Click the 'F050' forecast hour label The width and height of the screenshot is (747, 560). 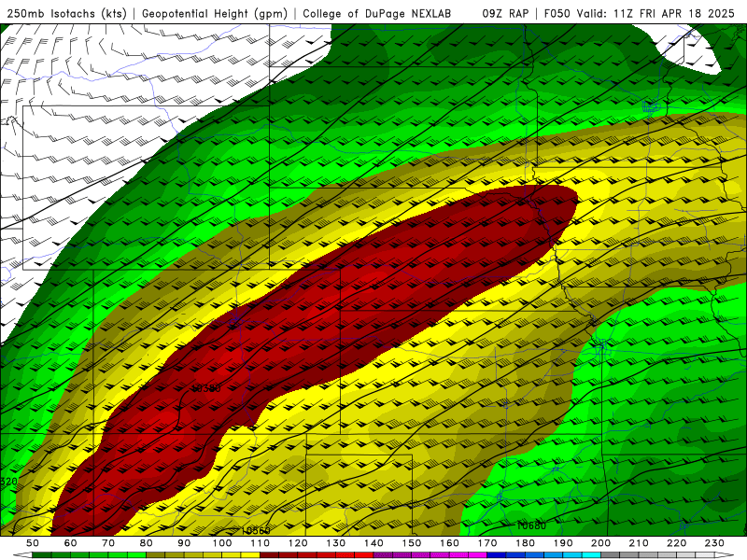(x=557, y=13)
